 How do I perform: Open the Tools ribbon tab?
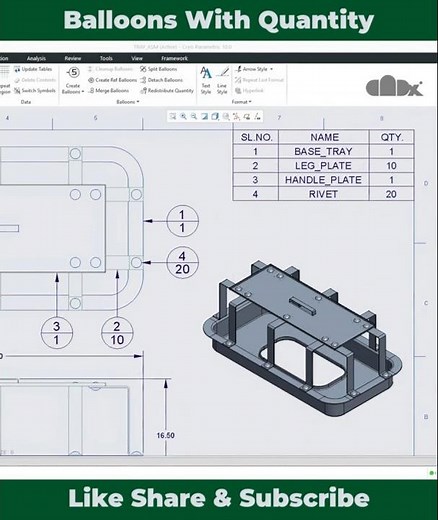106,58
